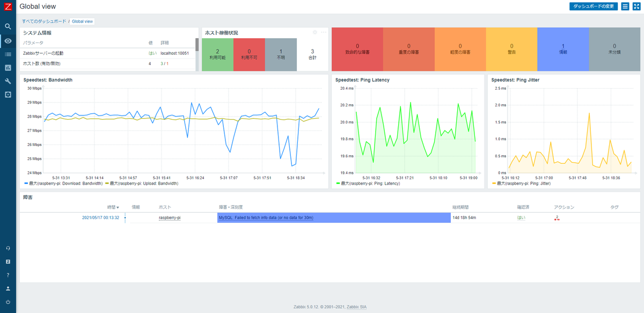Screen dimensions: 644x313
Task: Click the blue 情報 severity tile
Action: pos(563,49)
